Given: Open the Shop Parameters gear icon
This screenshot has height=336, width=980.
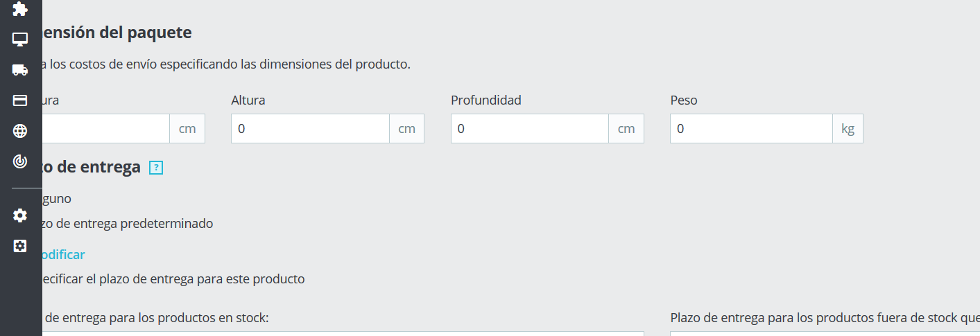Looking at the screenshot, I should [20, 215].
